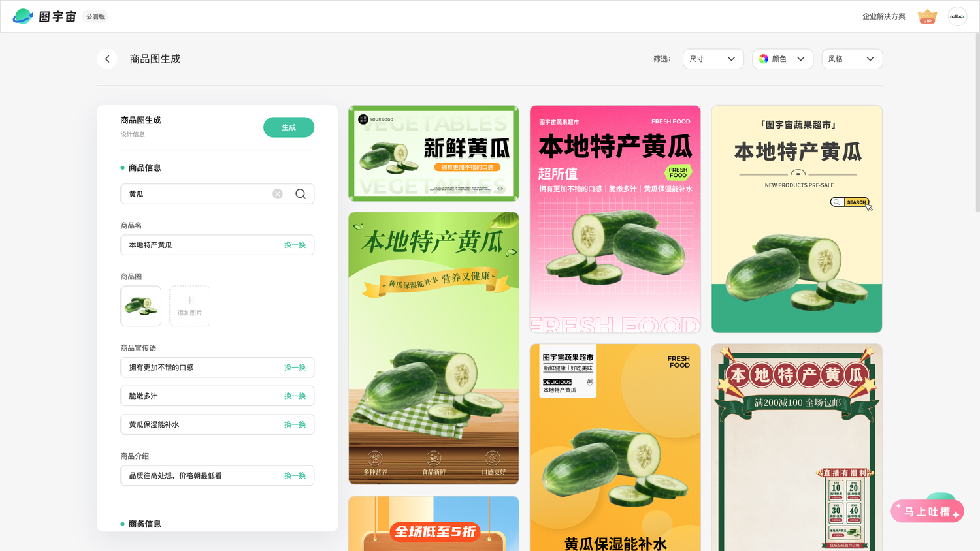Click the page vertical scrollbar
Screen dimensions: 980x551
tap(977, 124)
